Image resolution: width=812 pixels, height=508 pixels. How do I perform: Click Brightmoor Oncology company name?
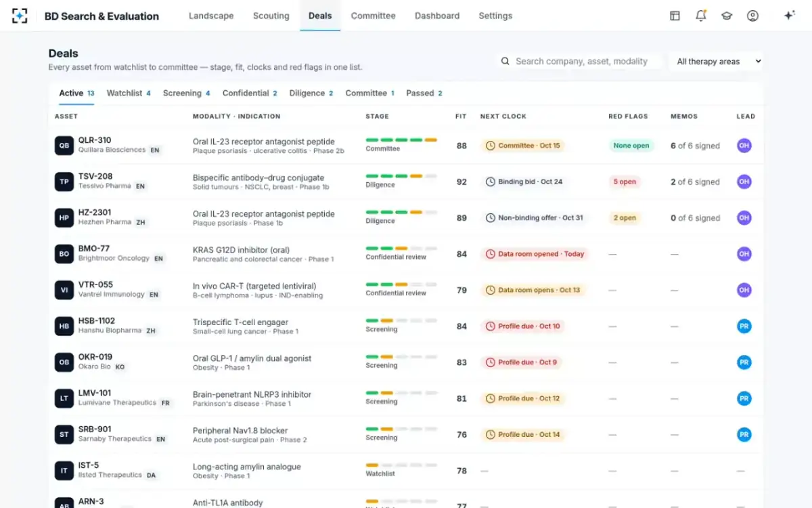pos(114,259)
